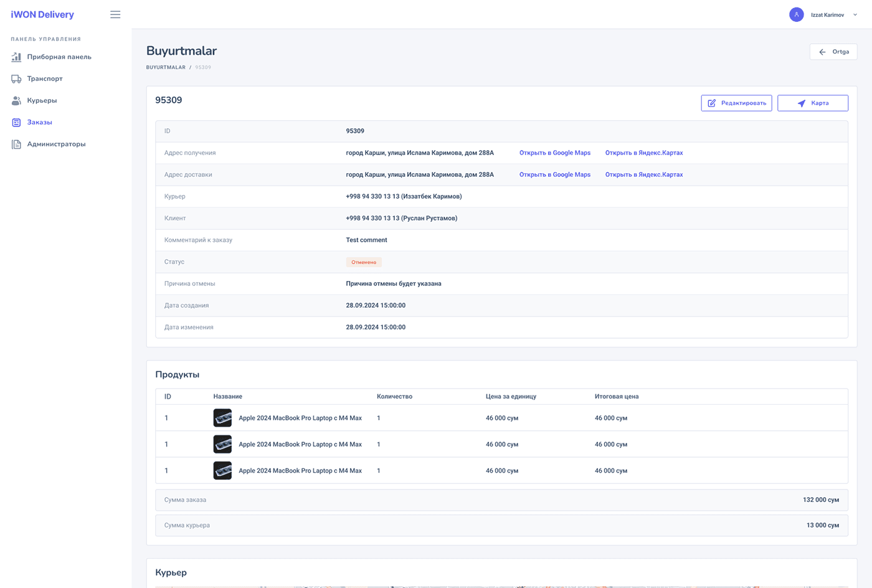The image size is (872, 588).
Task: Open the Приборная панель dashboard icon
Action: tap(16, 57)
